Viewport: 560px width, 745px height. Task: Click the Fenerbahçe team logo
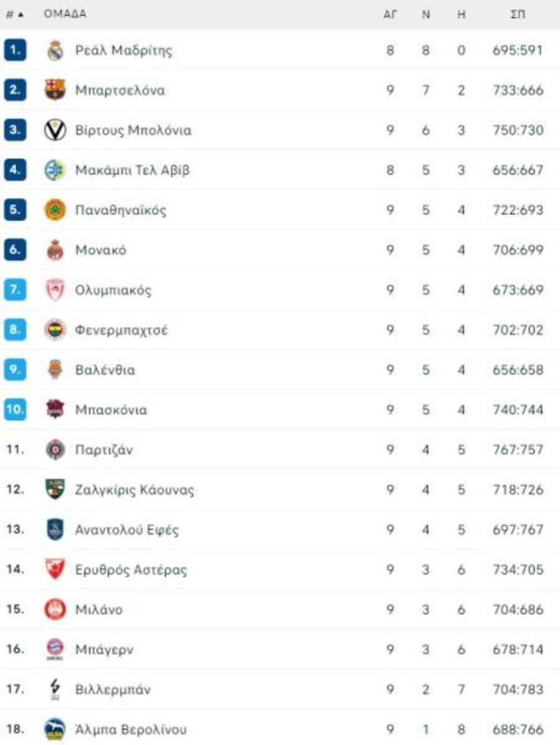click(55, 329)
